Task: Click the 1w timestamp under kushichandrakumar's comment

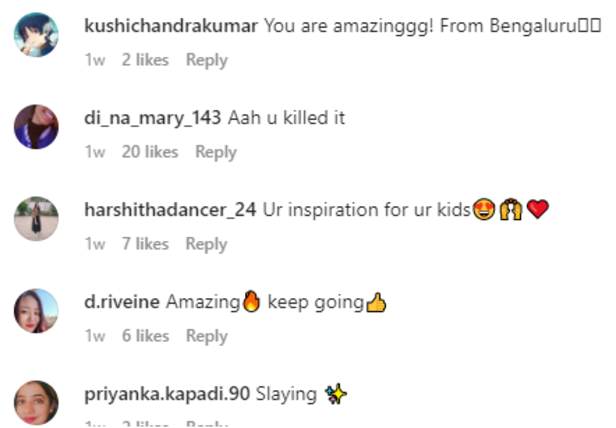Action: (x=96, y=60)
